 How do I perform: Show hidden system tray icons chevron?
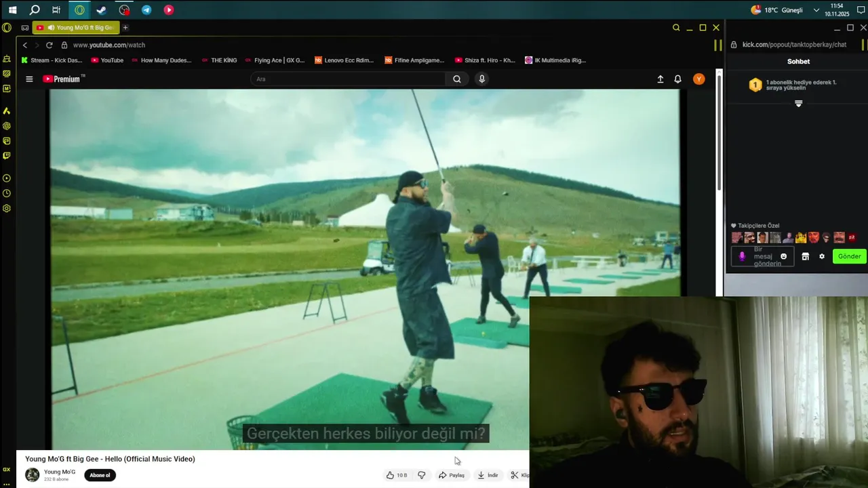pyautogui.click(x=816, y=10)
